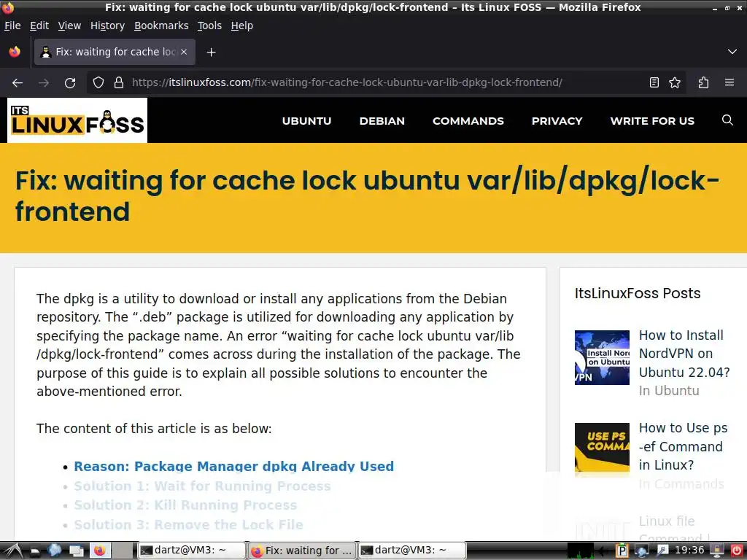Open the PRIVACY nav link
Viewport: 747px width, 560px height.
[557, 121]
